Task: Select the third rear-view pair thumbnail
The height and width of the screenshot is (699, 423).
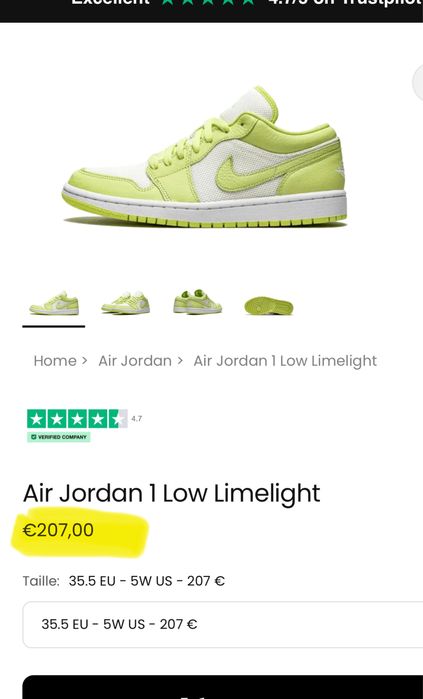Action: (197, 302)
